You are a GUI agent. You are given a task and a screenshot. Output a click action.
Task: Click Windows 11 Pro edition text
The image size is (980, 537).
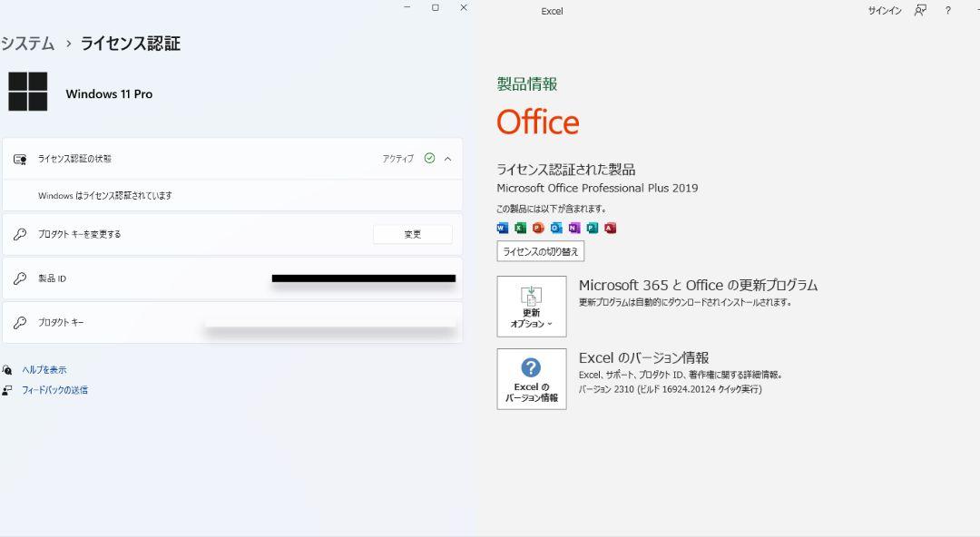click(x=110, y=93)
